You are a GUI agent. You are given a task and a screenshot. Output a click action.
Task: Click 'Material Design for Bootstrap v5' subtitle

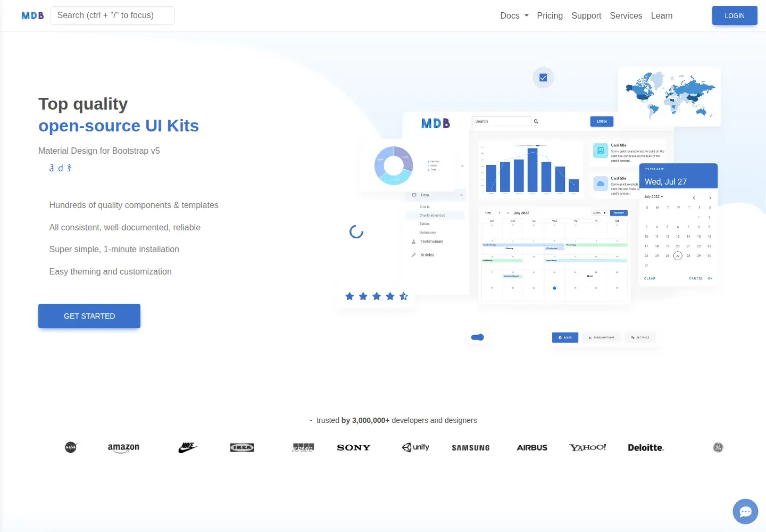tap(99, 151)
